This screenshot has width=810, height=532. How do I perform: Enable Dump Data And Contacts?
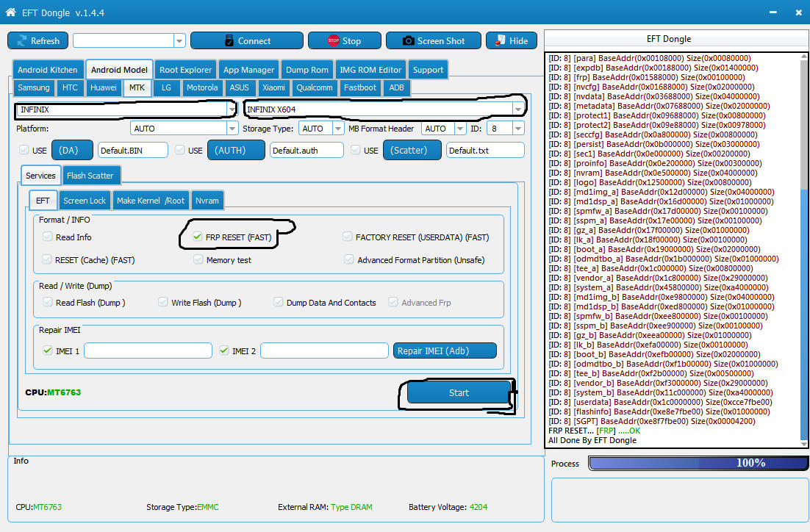click(x=279, y=302)
